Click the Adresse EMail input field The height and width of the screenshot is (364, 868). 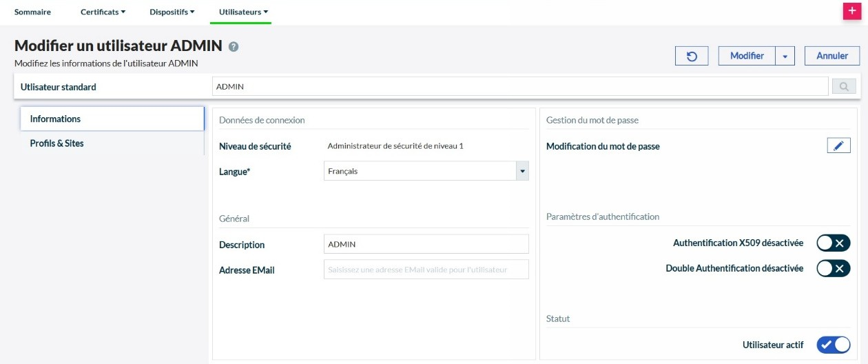[x=426, y=270]
